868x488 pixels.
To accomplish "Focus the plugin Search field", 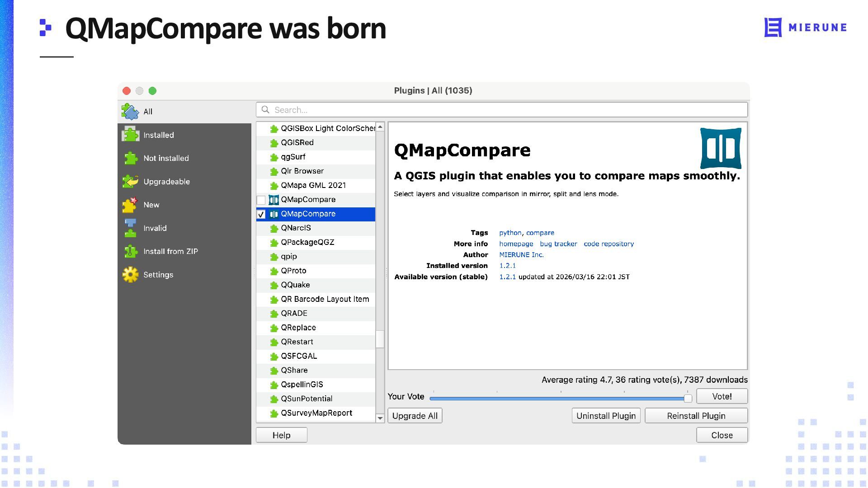I will [x=502, y=110].
